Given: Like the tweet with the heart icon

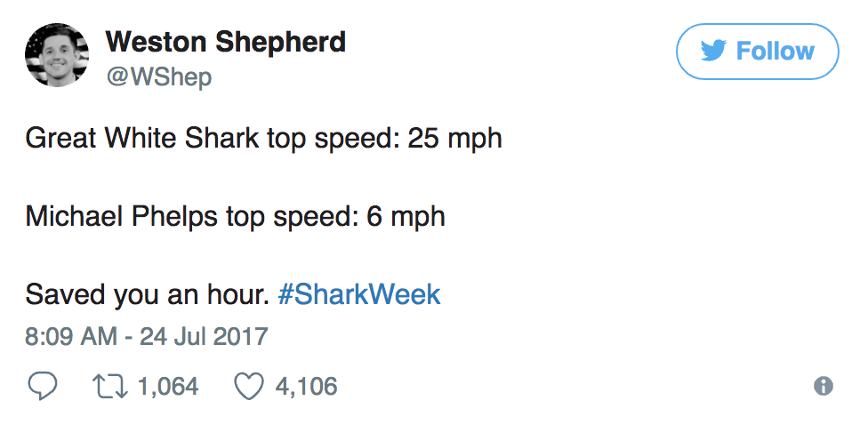Looking at the screenshot, I should tap(248, 386).
